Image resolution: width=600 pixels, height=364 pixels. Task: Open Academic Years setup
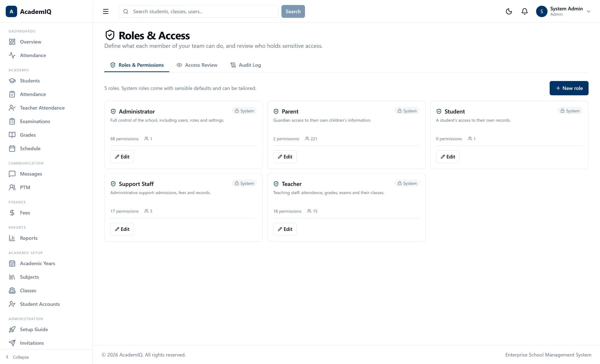(x=46, y=263)
